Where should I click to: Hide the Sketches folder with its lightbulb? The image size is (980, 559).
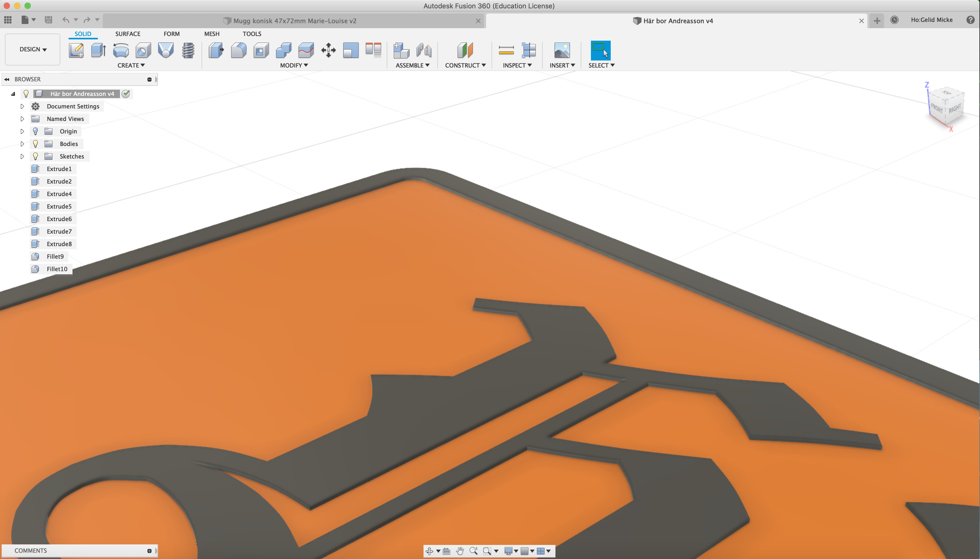(x=36, y=156)
